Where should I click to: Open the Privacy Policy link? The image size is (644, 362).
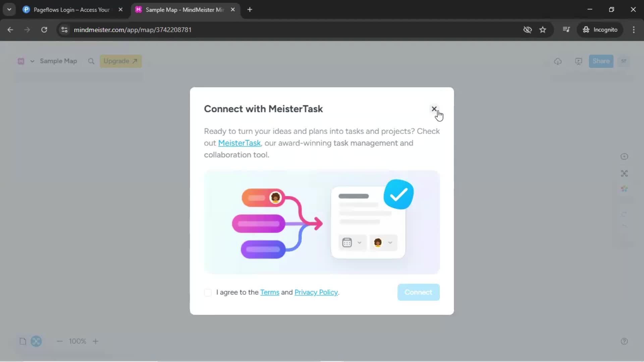click(316, 292)
